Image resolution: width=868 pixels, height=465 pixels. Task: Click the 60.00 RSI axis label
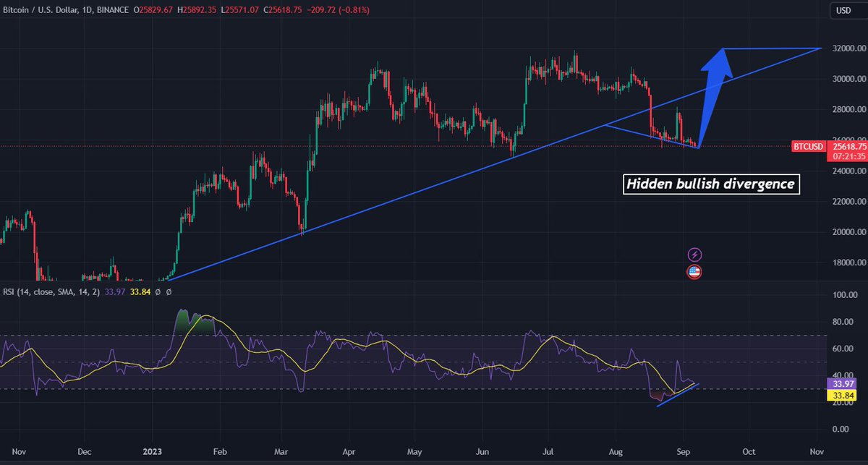pos(843,349)
